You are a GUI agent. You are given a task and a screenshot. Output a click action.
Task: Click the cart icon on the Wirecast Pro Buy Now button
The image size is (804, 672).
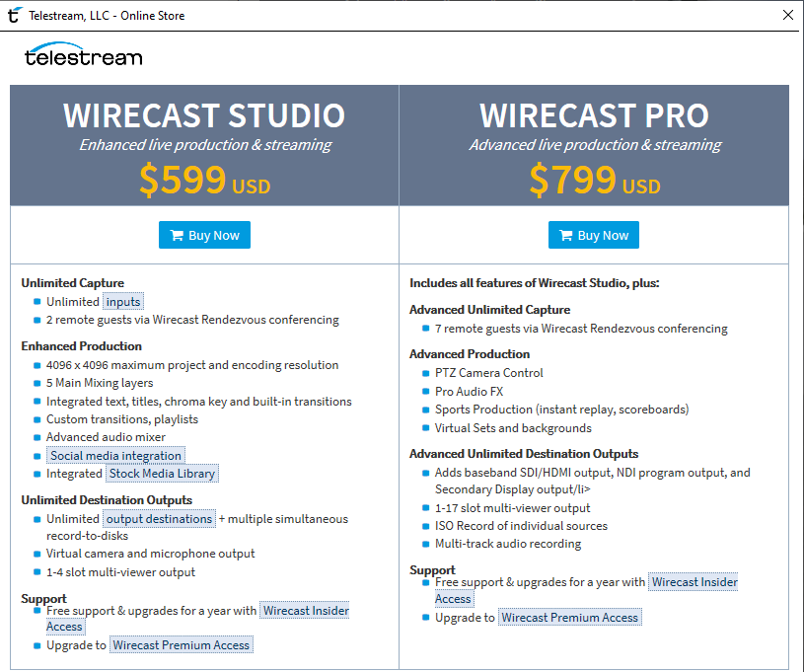tap(566, 236)
